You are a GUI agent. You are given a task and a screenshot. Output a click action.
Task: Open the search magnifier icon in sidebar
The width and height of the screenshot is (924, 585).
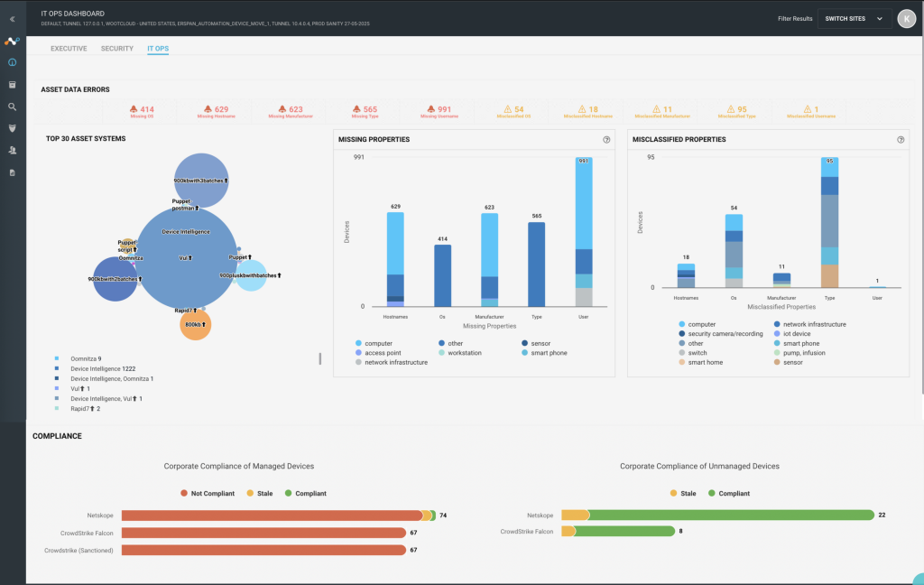(x=12, y=107)
